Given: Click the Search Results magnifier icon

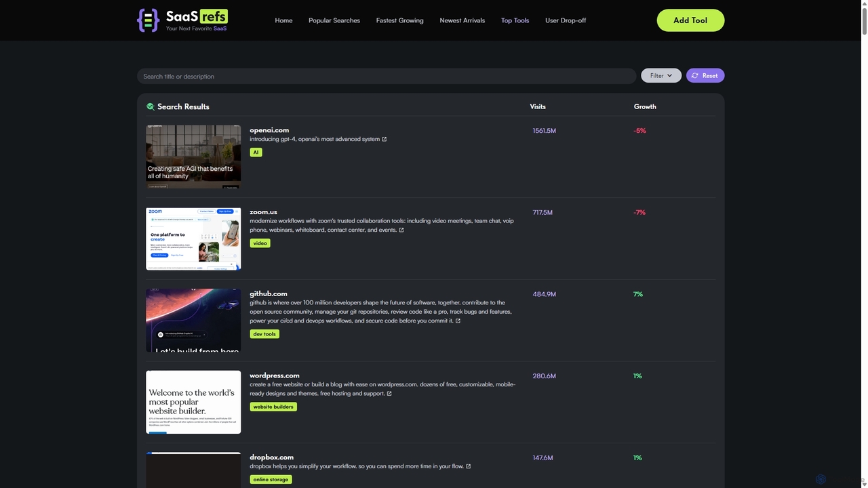Looking at the screenshot, I should click(x=151, y=106).
